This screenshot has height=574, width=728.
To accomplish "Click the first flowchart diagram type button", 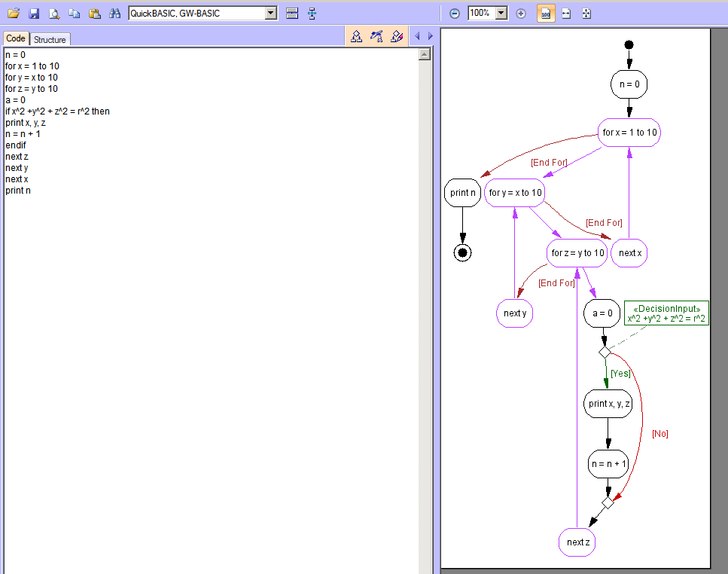I will (x=357, y=36).
